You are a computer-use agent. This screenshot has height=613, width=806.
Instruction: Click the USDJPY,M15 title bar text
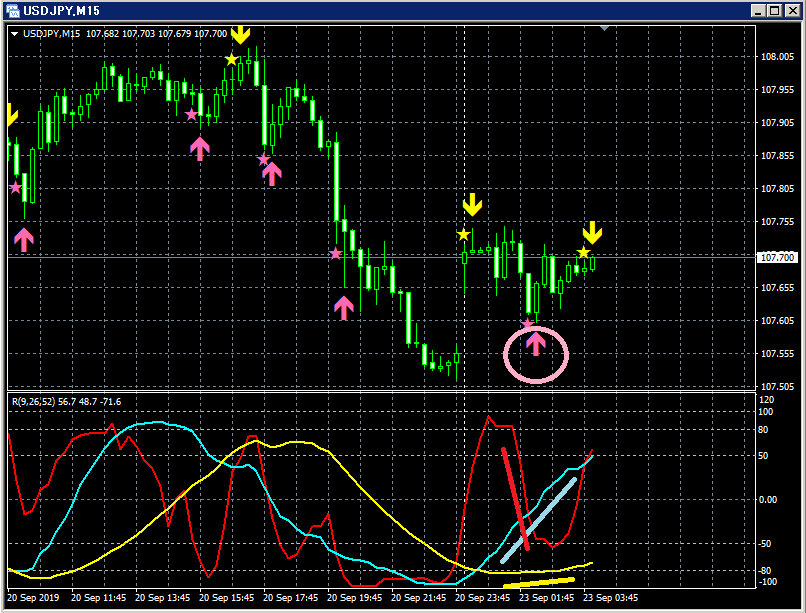click(x=61, y=11)
